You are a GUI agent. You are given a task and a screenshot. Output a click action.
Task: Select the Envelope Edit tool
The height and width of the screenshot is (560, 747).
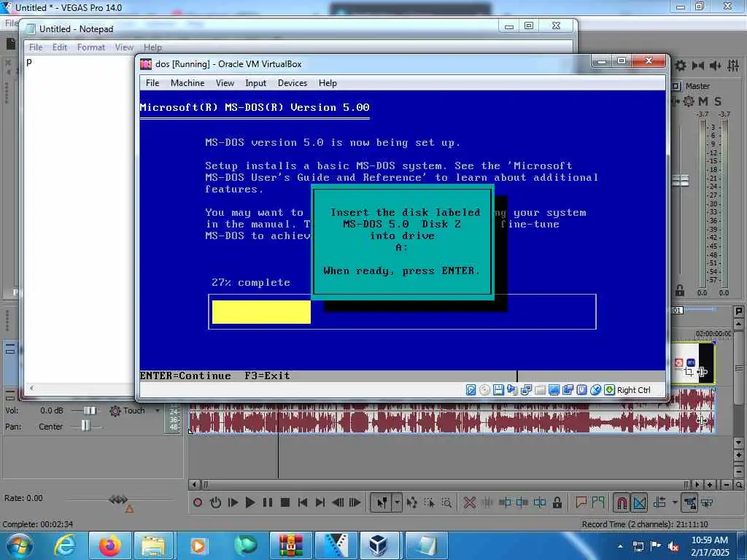(412, 502)
